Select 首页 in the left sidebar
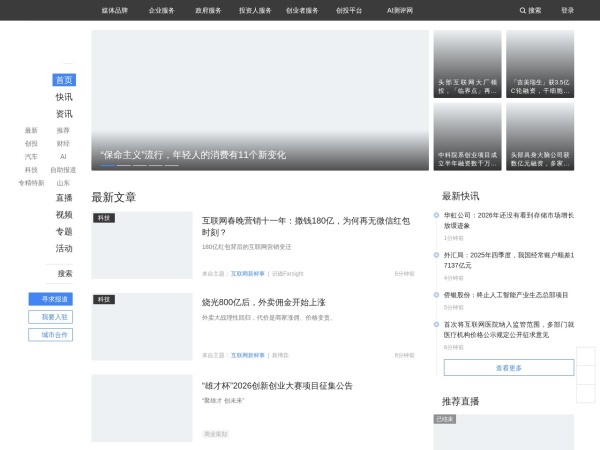This screenshot has width=600, height=450. [64, 80]
